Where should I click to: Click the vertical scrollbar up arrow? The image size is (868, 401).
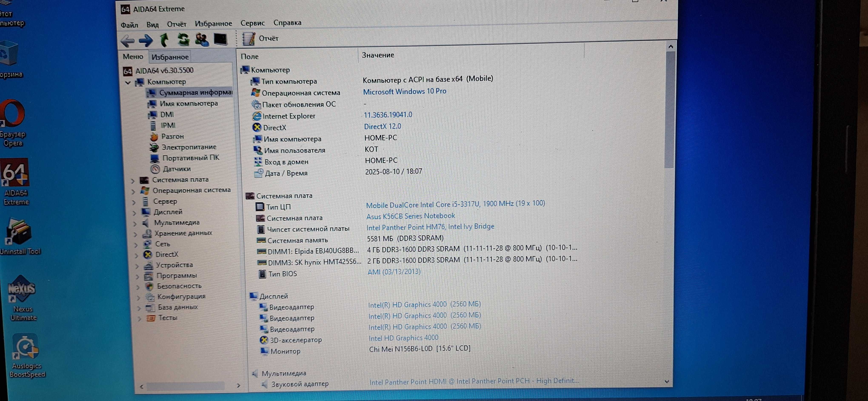[670, 47]
